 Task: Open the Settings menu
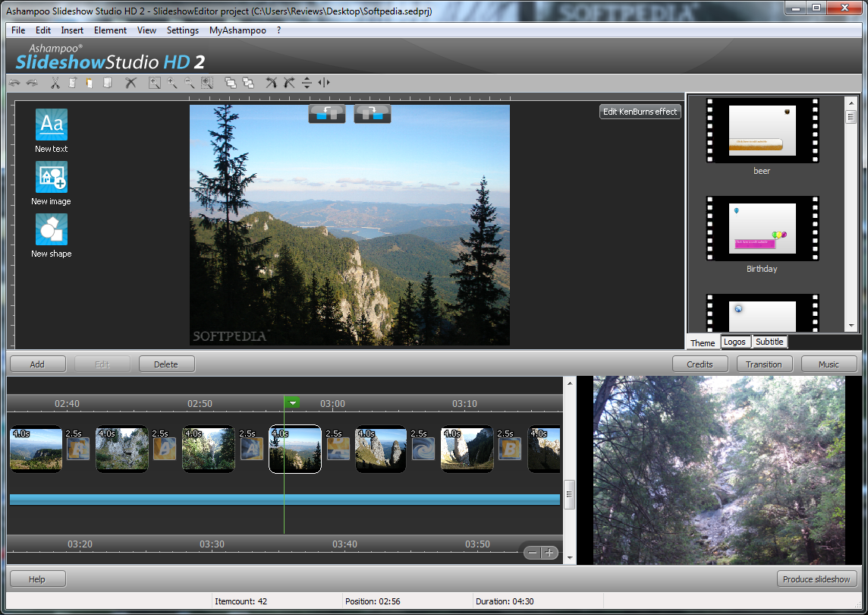pos(182,30)
